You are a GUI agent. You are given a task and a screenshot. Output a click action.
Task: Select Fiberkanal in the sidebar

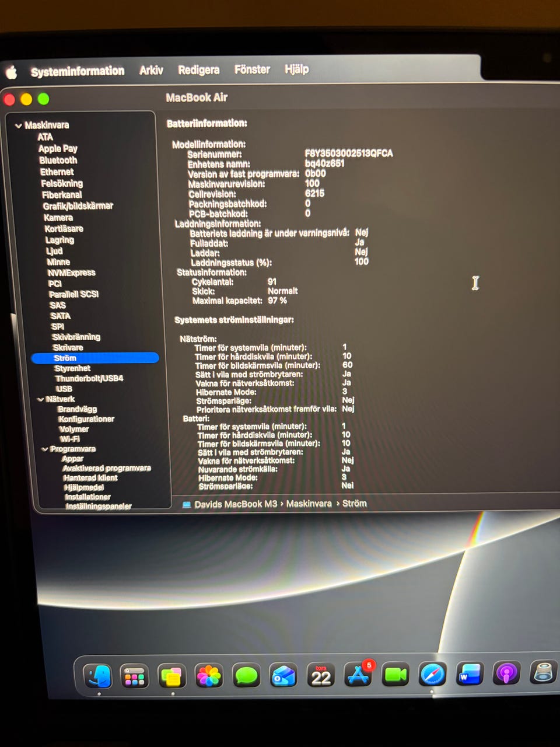point(62,195)
